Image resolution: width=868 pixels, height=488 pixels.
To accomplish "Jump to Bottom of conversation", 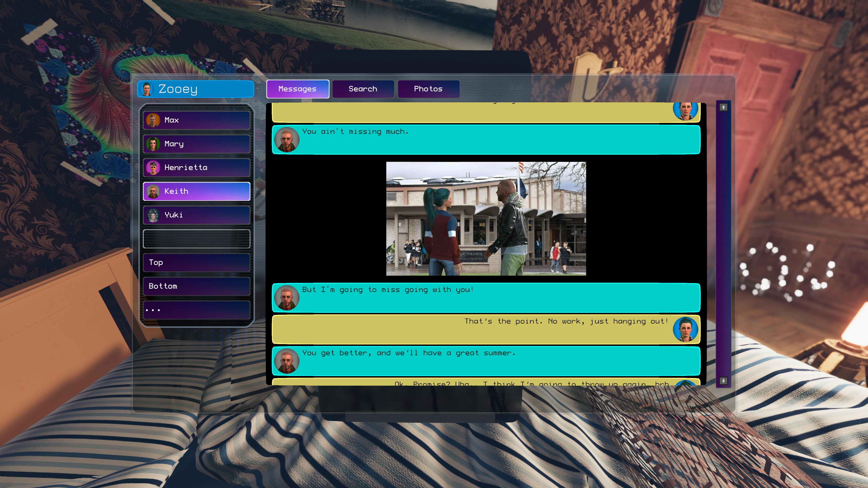I will coord(196,286).
